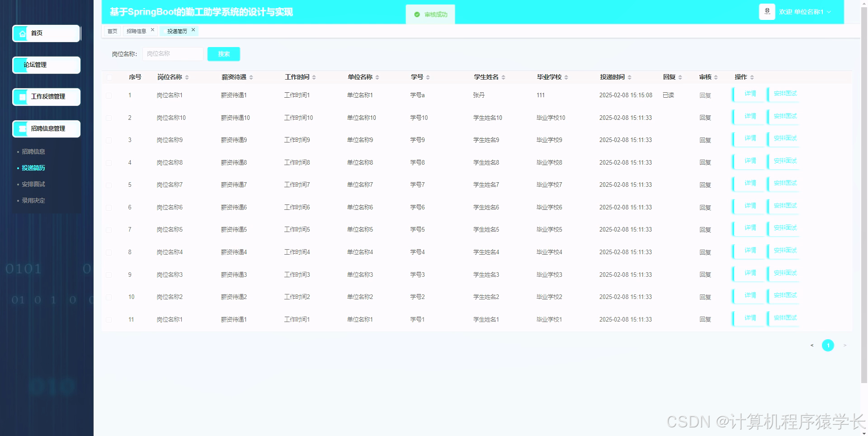Click 安排面试 button for 学生姓名4 row

[783, 251]
